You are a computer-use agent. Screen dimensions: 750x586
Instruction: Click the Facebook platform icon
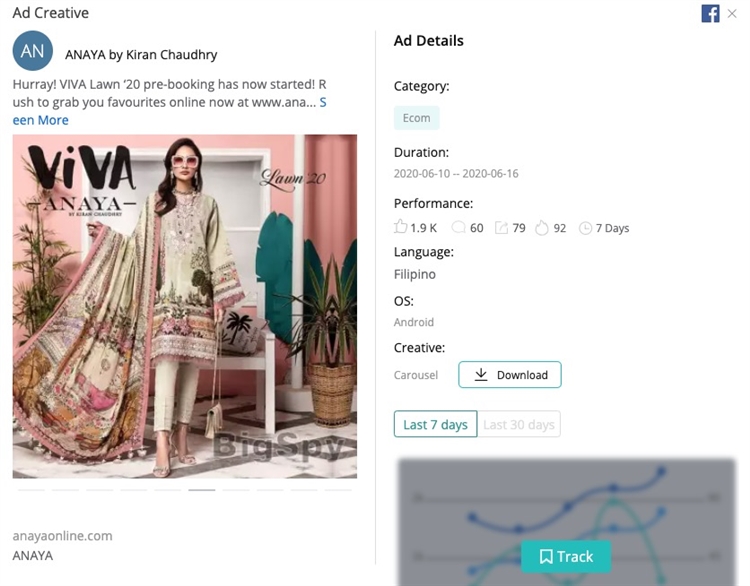tap(710, 13)
